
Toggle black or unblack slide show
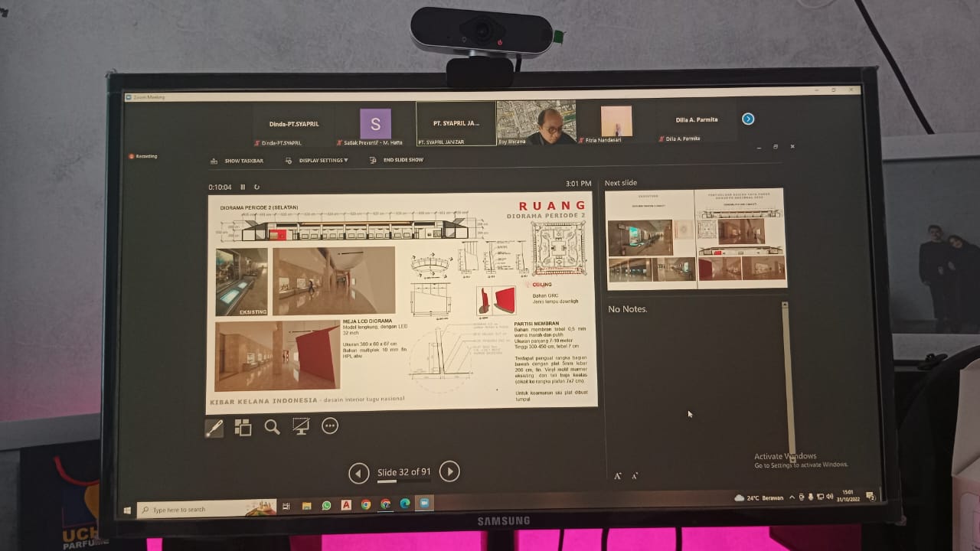[x=301, y=427]
